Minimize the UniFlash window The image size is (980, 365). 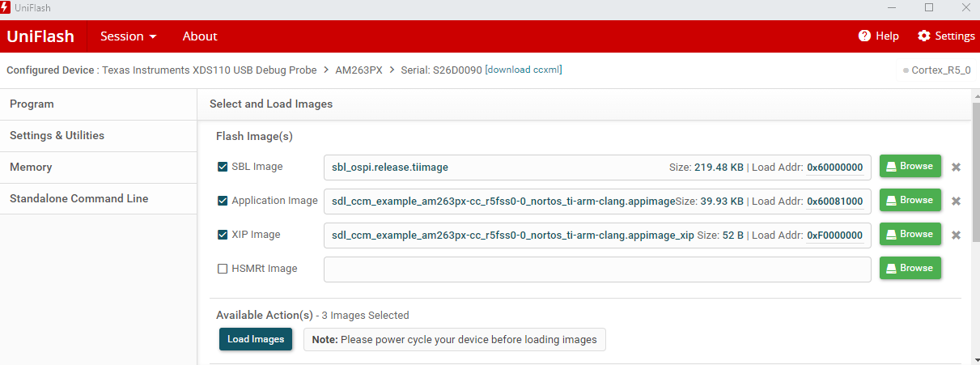coord(893,7)
